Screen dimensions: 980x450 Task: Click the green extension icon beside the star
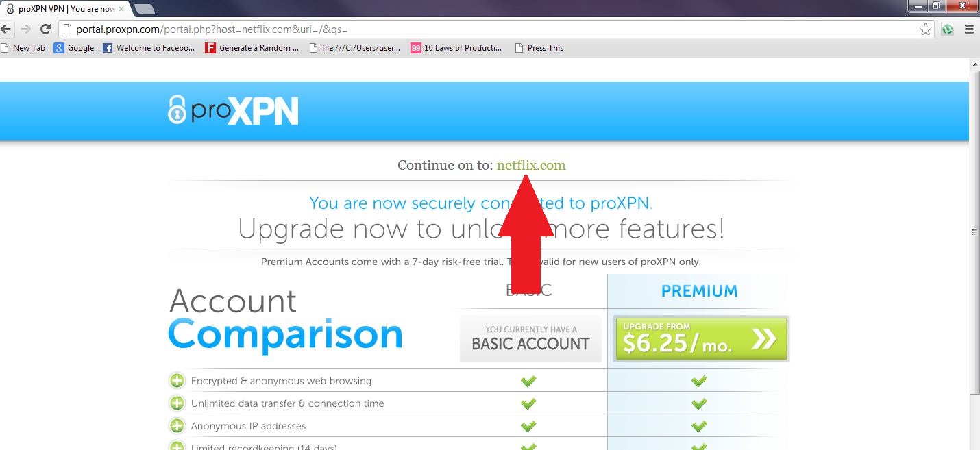pyautogui.click(x=947, y=29)
